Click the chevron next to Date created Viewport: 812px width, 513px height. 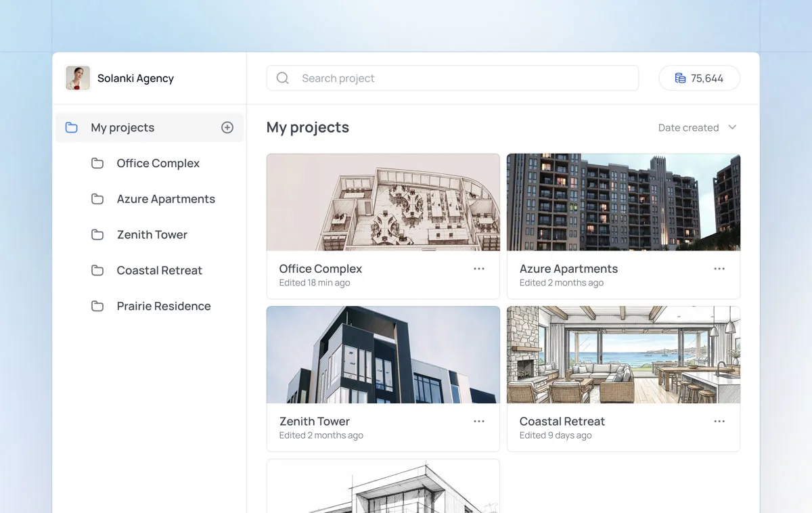(x=732, y=127)
